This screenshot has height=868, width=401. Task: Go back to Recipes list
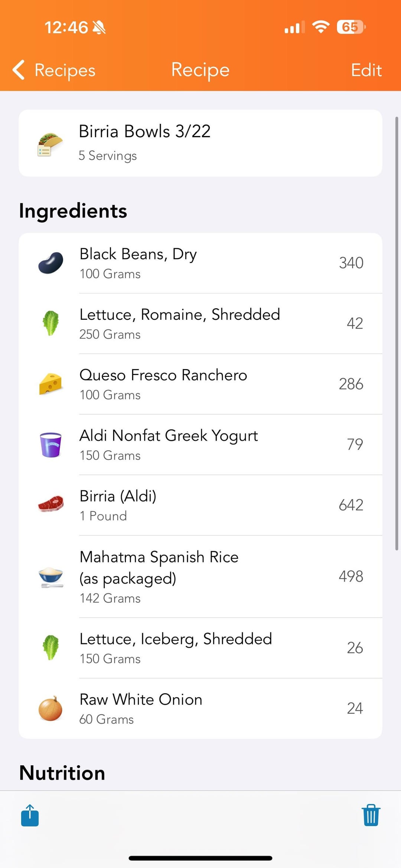pos(65,70)
